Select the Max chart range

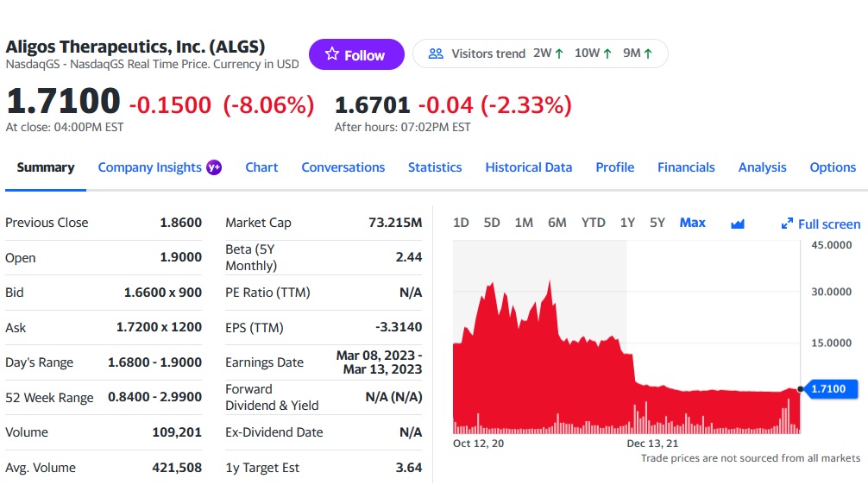[692, 223]
